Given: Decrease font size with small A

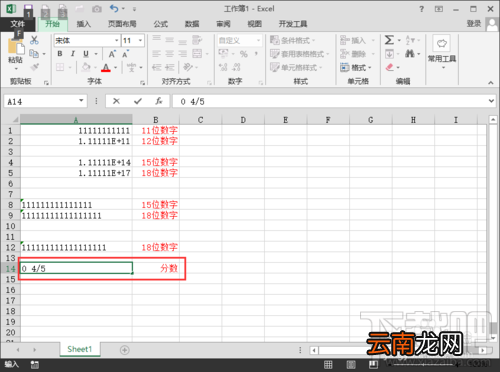Looking at the screenshot, I should tap(125, 54).
